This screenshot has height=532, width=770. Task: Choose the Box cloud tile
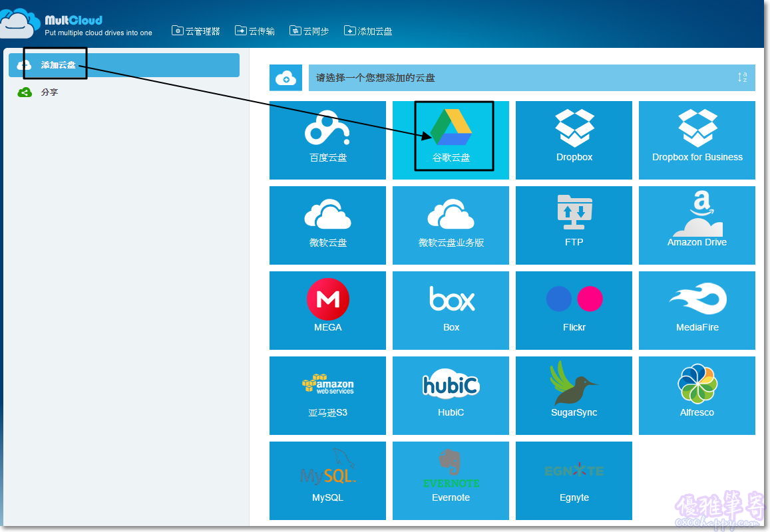[451, 310]
